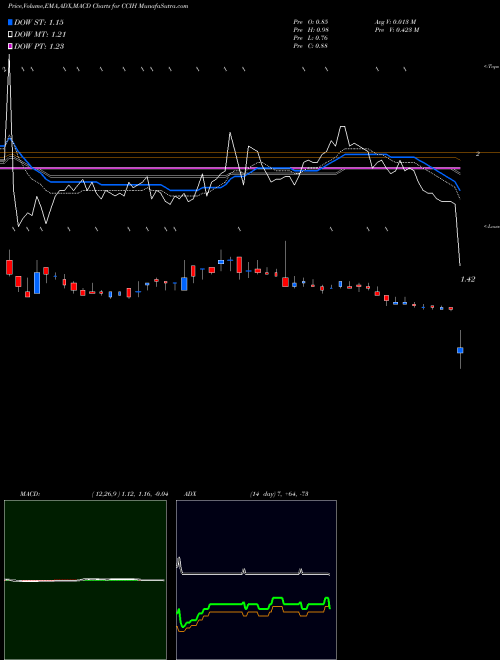Click the 'ADX' panel heading
Image resolution: width=500 pixels, height=660 pixels.
190,494
